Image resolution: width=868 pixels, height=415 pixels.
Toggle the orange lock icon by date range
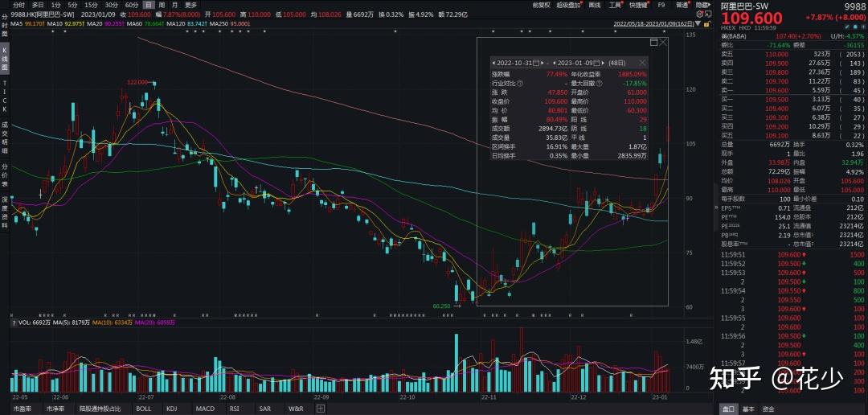tap(706, 24)
